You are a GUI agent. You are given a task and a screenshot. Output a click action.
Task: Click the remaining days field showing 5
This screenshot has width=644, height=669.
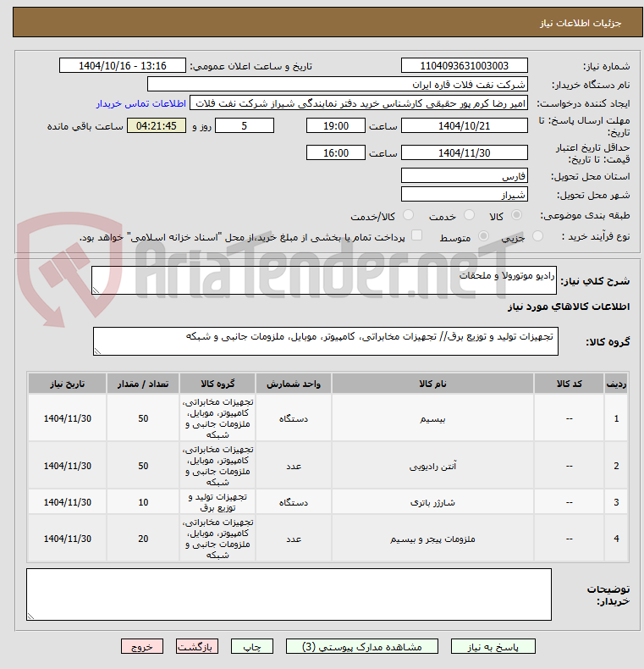click(x=245, y=126)
